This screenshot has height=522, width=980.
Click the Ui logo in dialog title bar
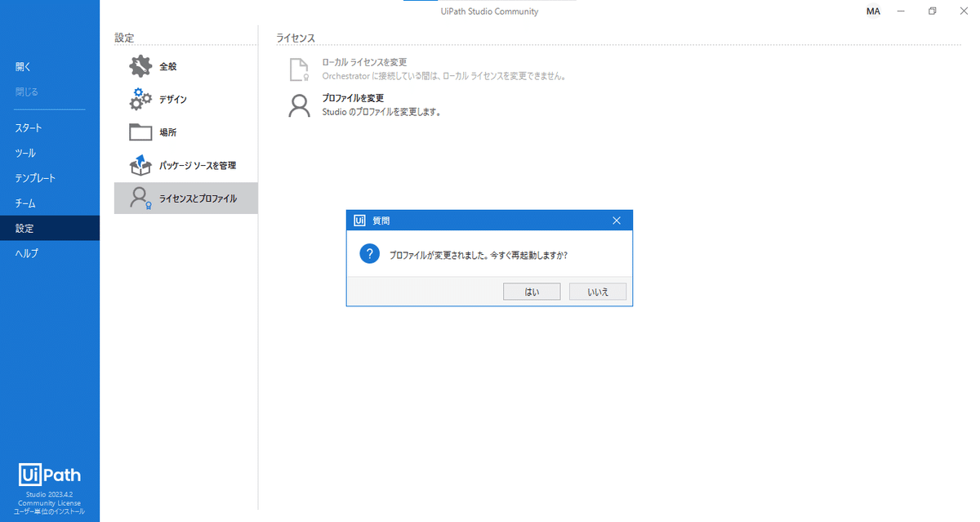[x=359, y=220]
